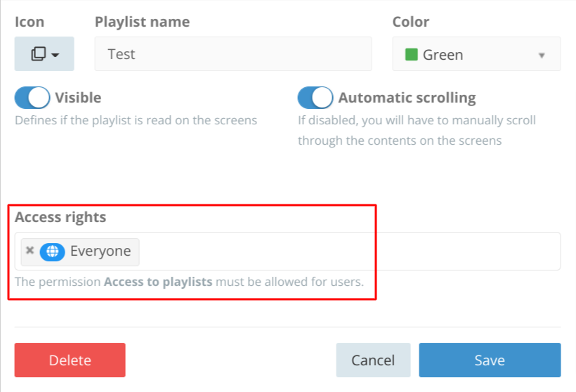The width and height of the screenshot is (576, 392).
Task: Click the Visible label text
Action: tap(78, 98)
